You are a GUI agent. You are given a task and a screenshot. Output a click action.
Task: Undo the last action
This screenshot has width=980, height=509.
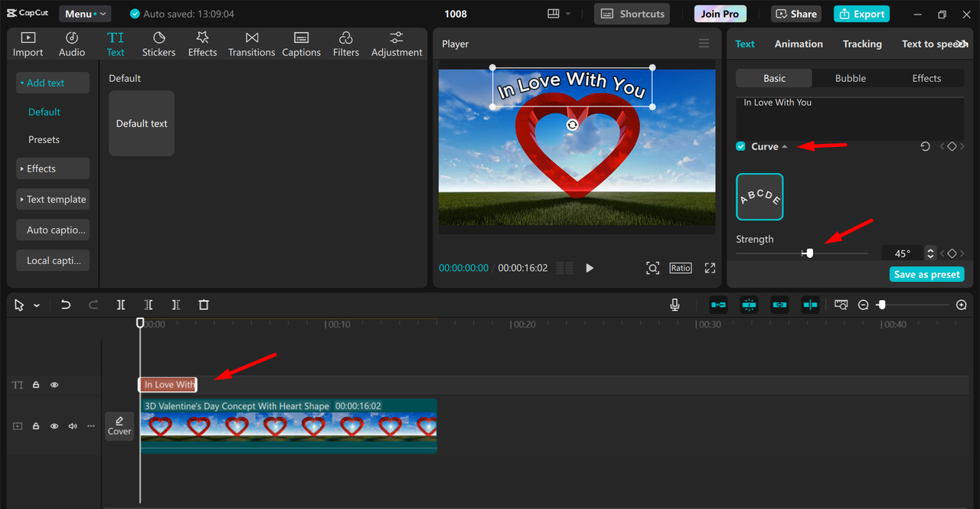tap(66, 305)
